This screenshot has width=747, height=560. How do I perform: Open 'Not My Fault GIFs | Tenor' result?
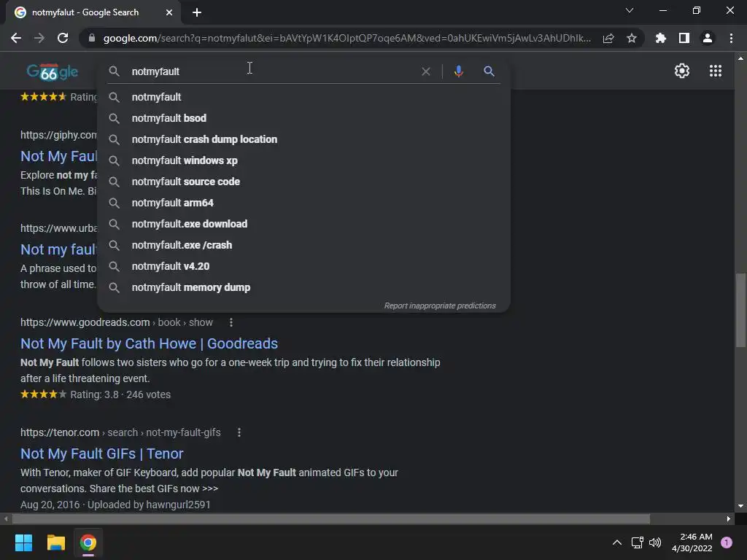pos(102,454)
